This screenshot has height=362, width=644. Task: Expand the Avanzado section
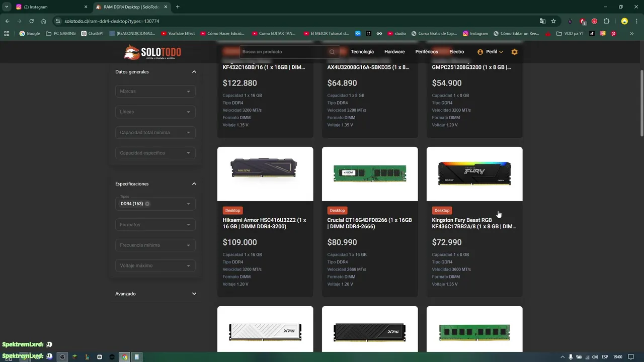point(194,294)
